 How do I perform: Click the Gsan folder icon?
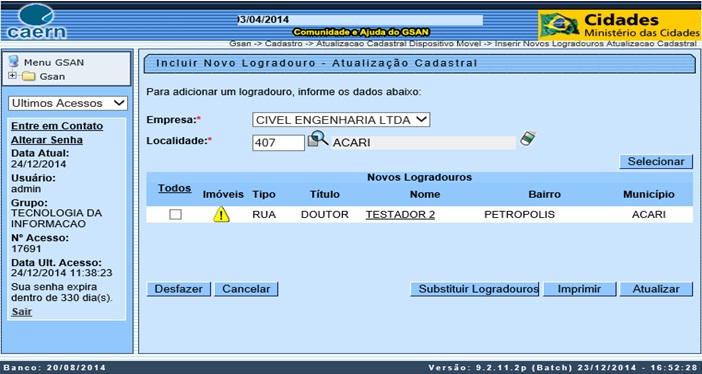(29, 76)
